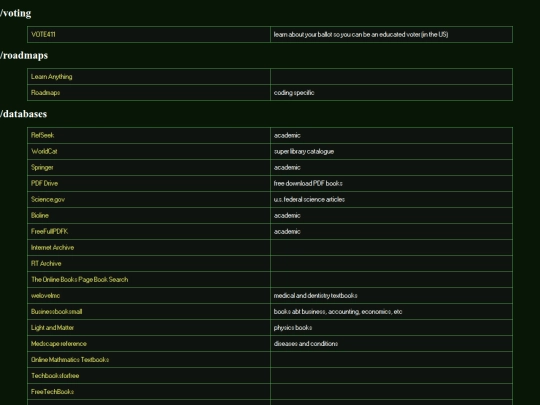Viewport: 540px width, 405px height.
Task: Click the /voting section heading
Action: [x=15, y=13]
